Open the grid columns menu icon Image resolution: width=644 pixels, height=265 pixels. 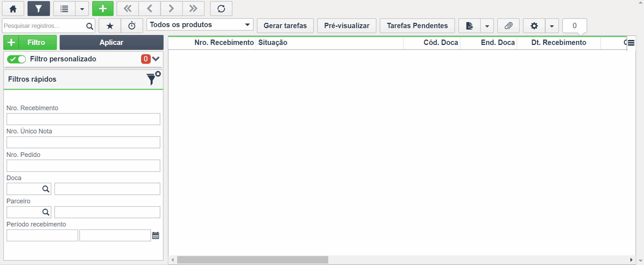tap(631, 43)
